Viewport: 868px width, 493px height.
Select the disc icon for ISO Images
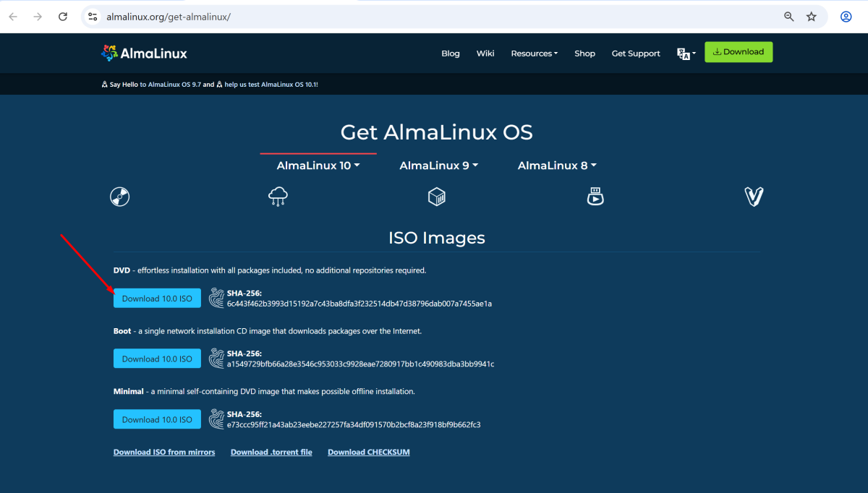pyautogui.click(x=120, y=196)
